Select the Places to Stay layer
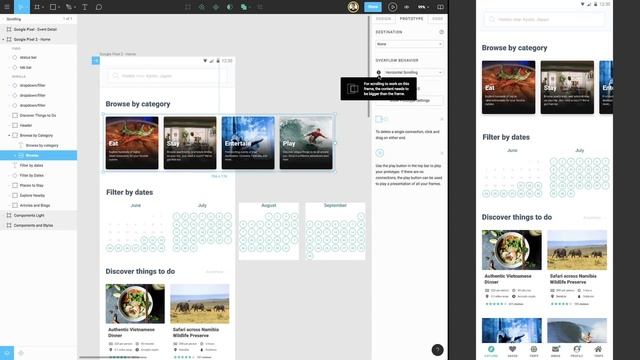The image size is (640, 360). point(38,185)
